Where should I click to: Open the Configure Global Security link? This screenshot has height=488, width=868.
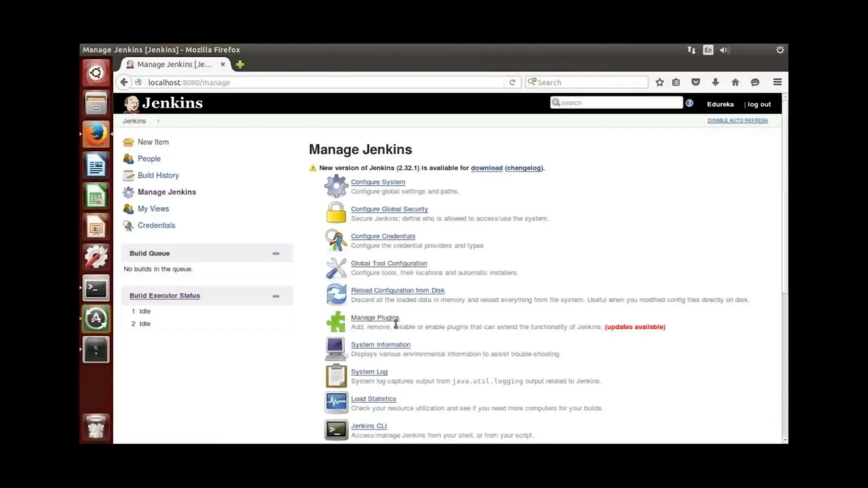point(389,209)
